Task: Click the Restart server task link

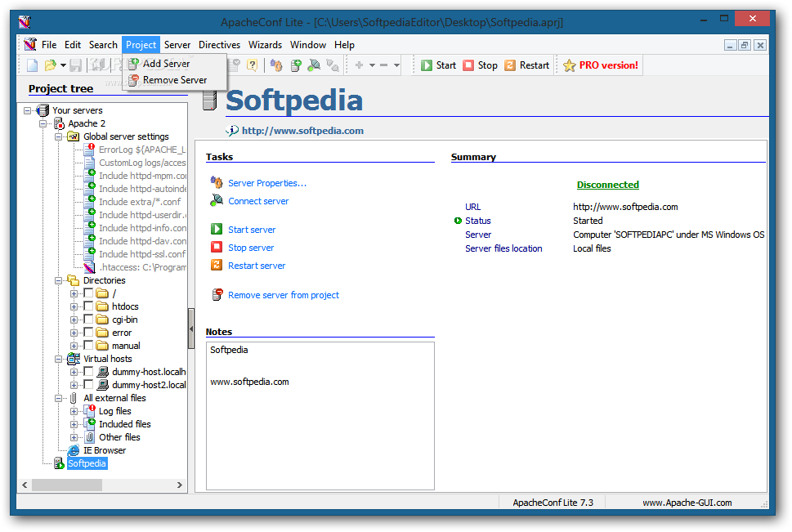Action: (x=257, y=266)
